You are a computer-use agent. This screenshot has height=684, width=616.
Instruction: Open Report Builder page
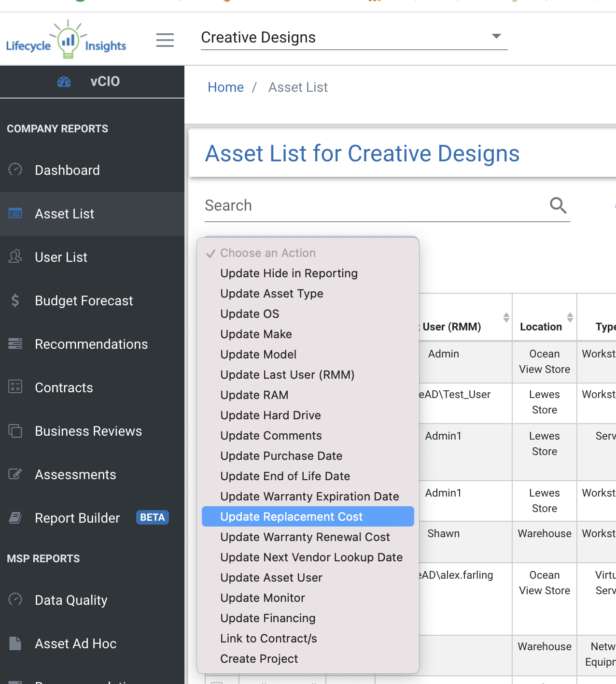[x=92, y=518]
